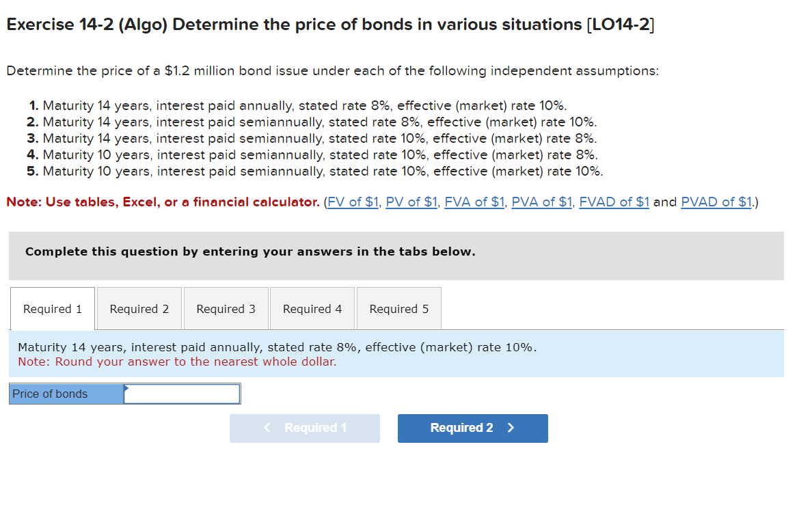Switch to the Required 3 tab
The width and height of the screenshot is (812, 518).
[226, 308]
